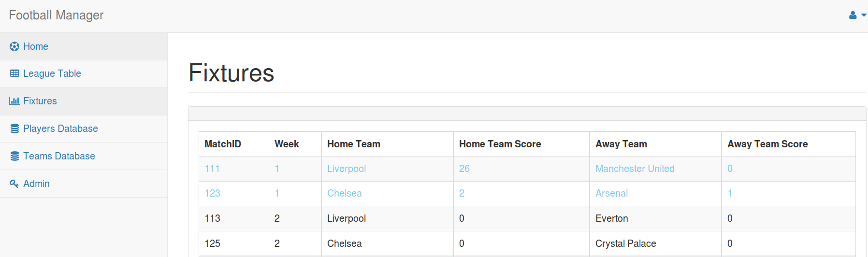Click the soccer ball Home icon

(14, 46)
